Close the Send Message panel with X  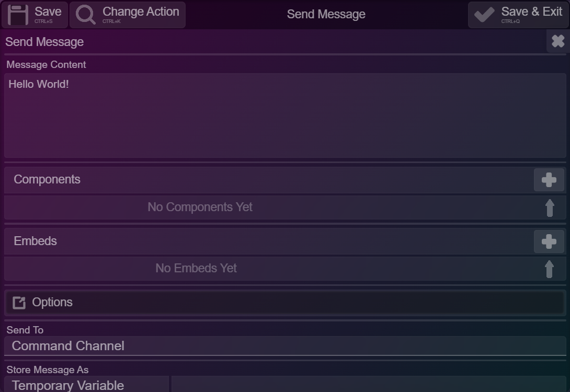pos(558,41)
